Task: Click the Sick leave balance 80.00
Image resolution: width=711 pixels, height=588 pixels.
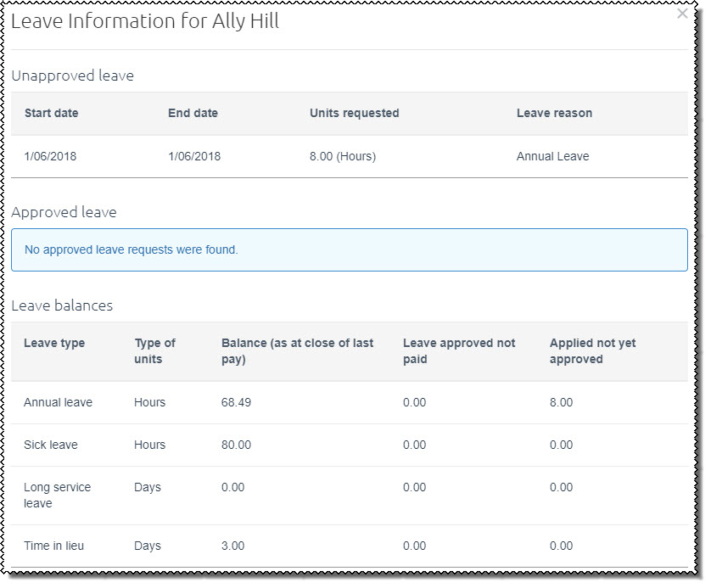Action: click(x=236, y=445)
